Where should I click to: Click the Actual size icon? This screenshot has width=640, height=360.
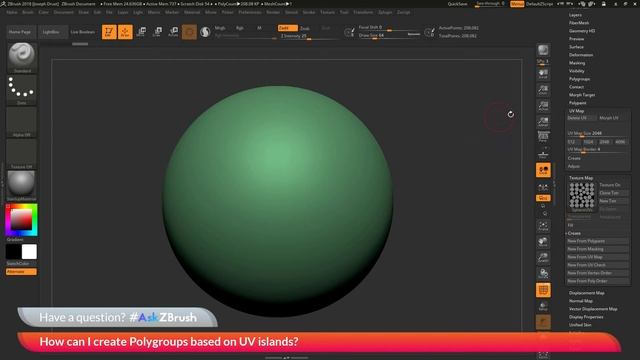click(x=543, y=106)
